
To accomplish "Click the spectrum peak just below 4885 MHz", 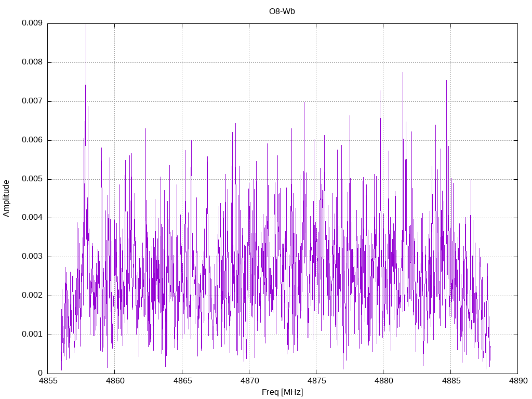I will pyautogui.click(x=446, y=82).
